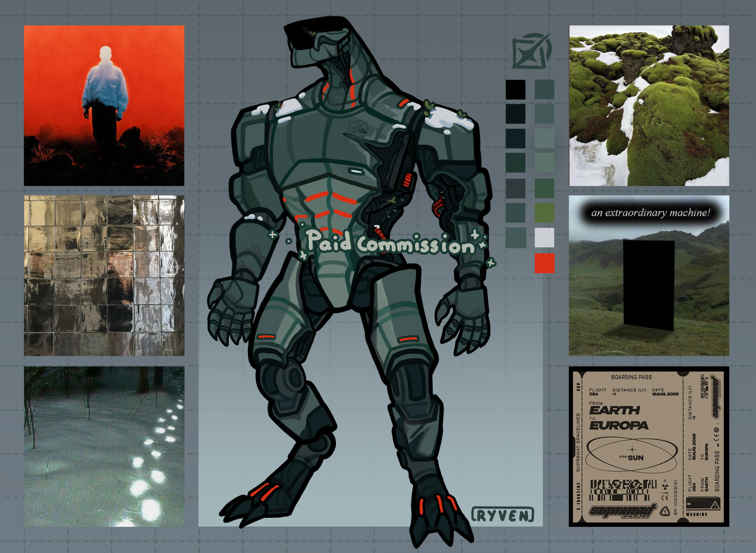Open the metallic glossy tiles image
The image size is (756, 553).
coord(104,275)
